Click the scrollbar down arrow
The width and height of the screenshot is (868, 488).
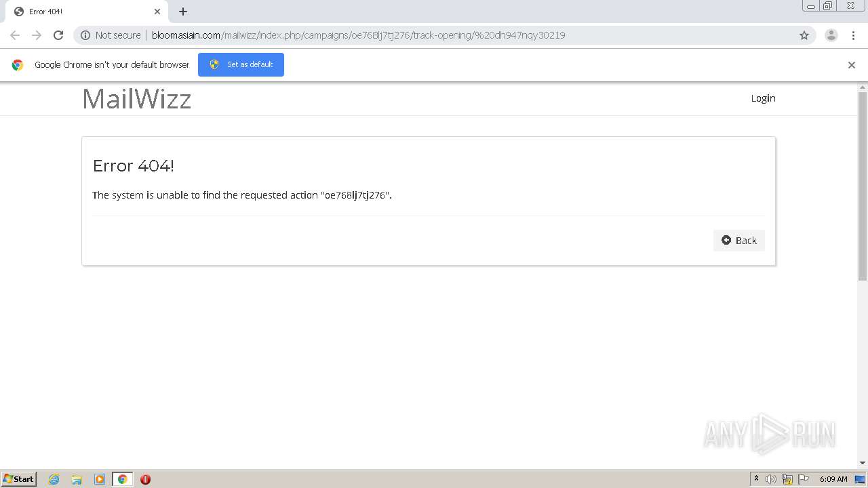click(863, 463)
